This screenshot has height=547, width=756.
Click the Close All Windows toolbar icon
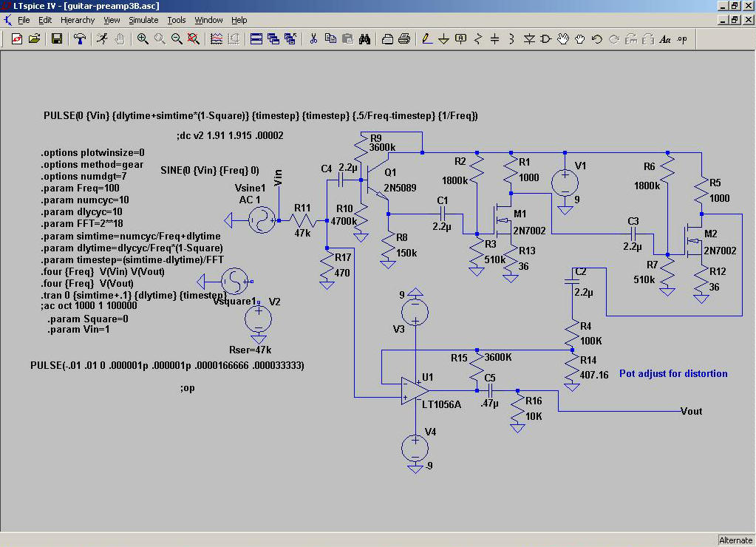point(290,39)
